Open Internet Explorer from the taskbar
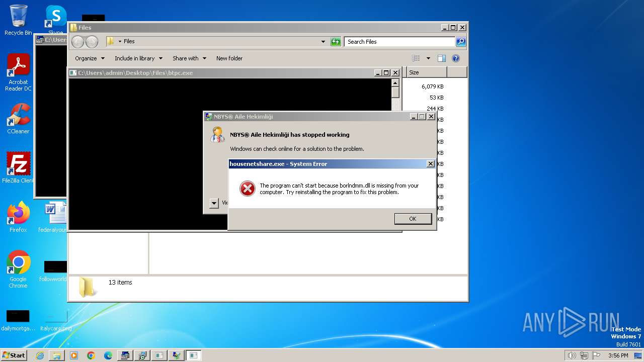 [x=40, y=355]
